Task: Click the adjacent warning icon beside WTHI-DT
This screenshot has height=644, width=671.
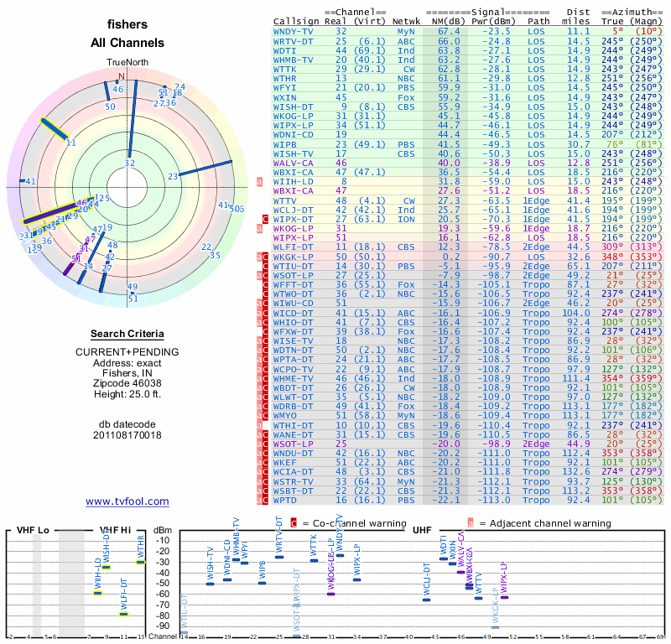Action: click(x=259, y=425)
